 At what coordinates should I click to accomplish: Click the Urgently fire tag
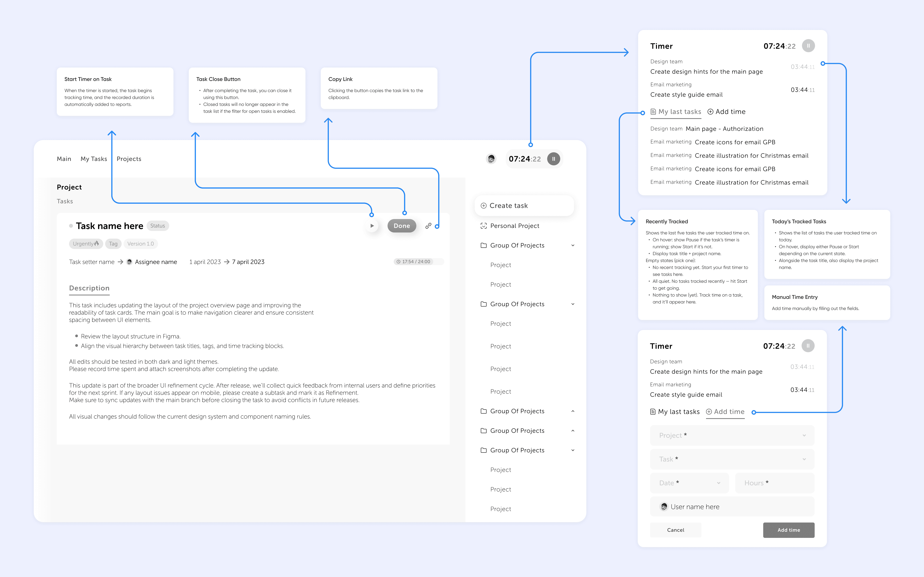tap(86, 244)
